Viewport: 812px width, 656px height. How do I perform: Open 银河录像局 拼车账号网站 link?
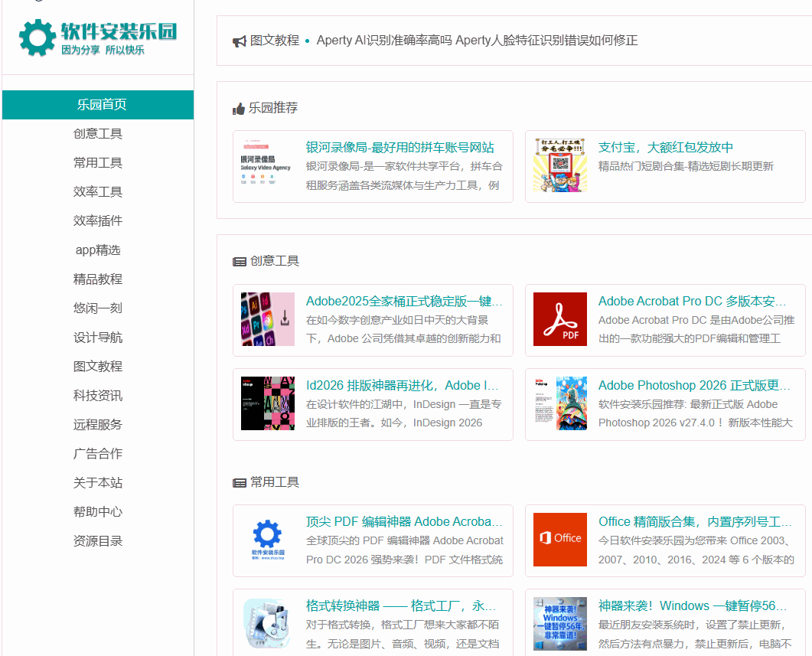(399, 148)
